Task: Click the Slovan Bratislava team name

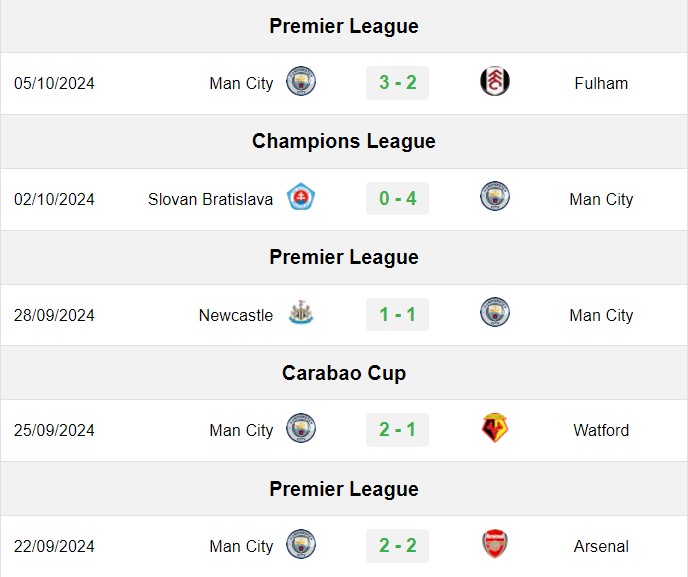Action: [x=210, y=199]
